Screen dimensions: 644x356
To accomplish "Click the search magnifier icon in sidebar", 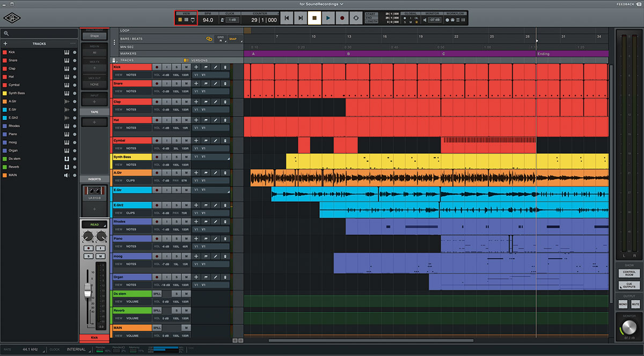I will click(x=5, y=34).
